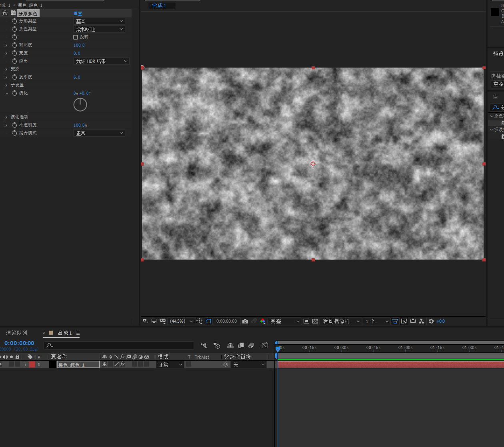The height and width of the screenshot is (447, 504).
Task: Close the 合成 1 timeline tab
Action: (44, 333)
